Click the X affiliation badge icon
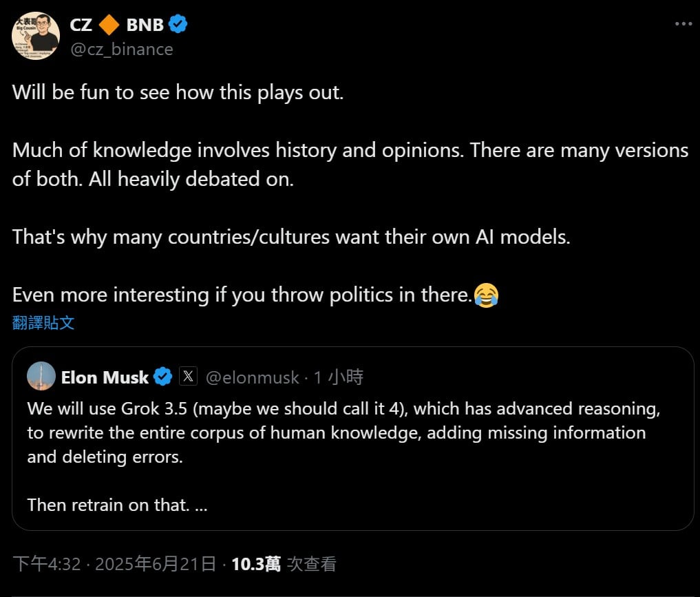 point(189,377)
